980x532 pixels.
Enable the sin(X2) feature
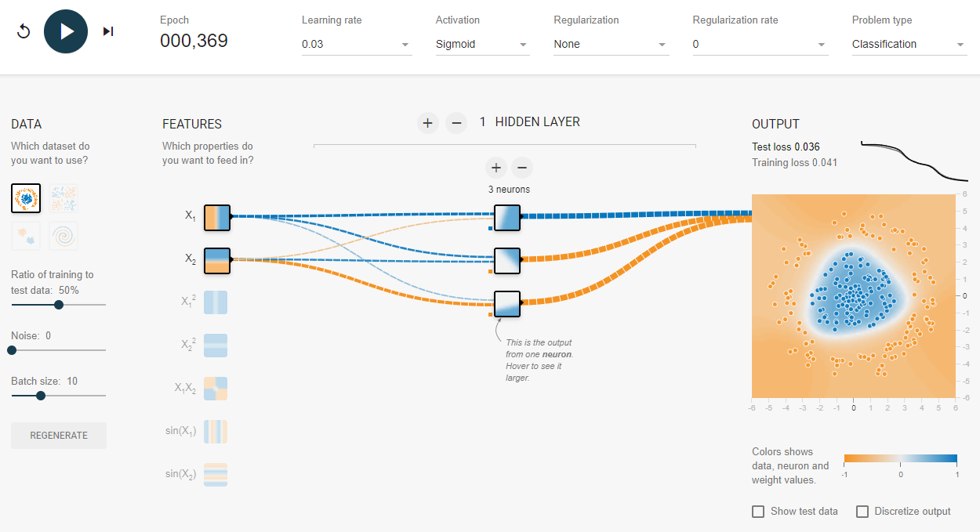(x=216, y=475)
